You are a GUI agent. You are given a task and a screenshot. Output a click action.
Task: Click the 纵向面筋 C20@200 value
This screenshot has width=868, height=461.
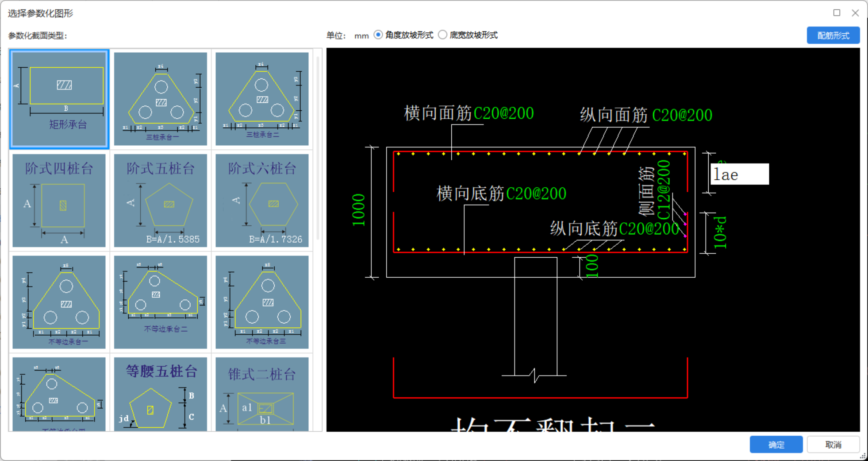pyautogui.click(x=682, y=115)
